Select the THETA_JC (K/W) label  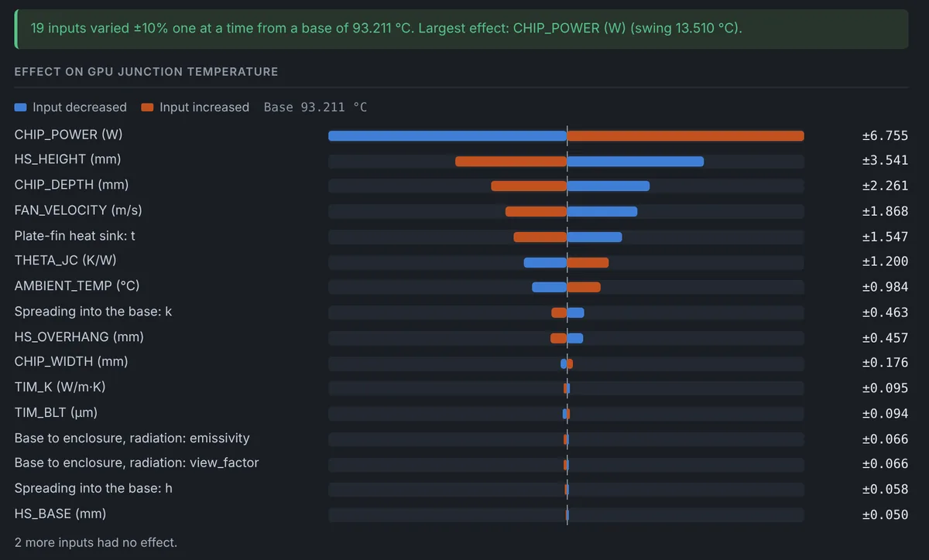65,261
